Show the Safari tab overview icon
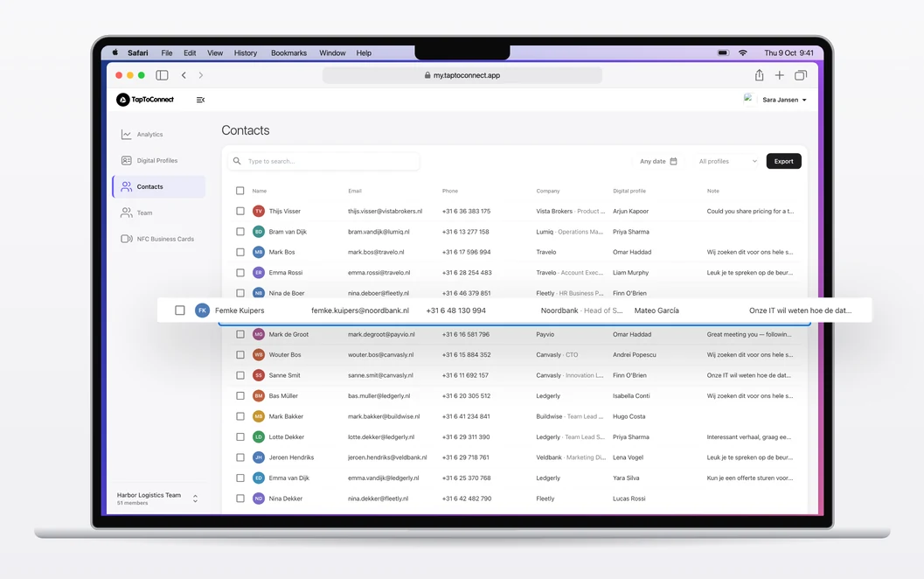The image size is (924, 579). 800,75
